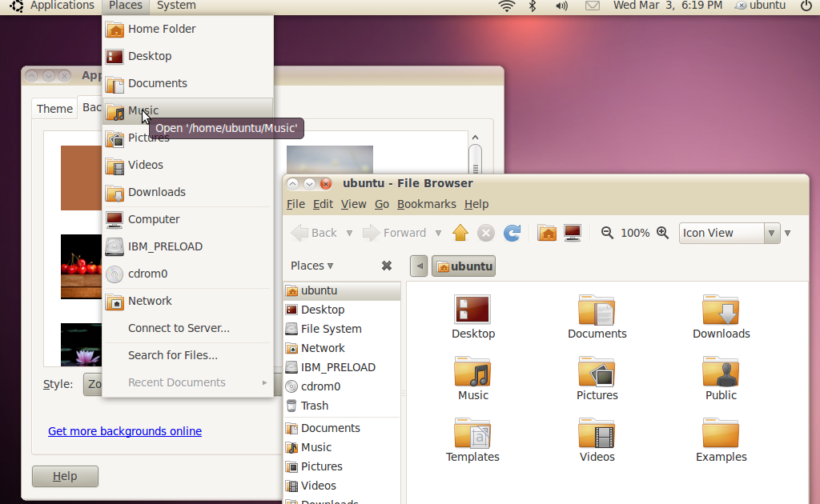Image resolution: width=820 pixels, height=504 pixels.
Task: Choose Network in the Places menu
Action: point(187,300)
